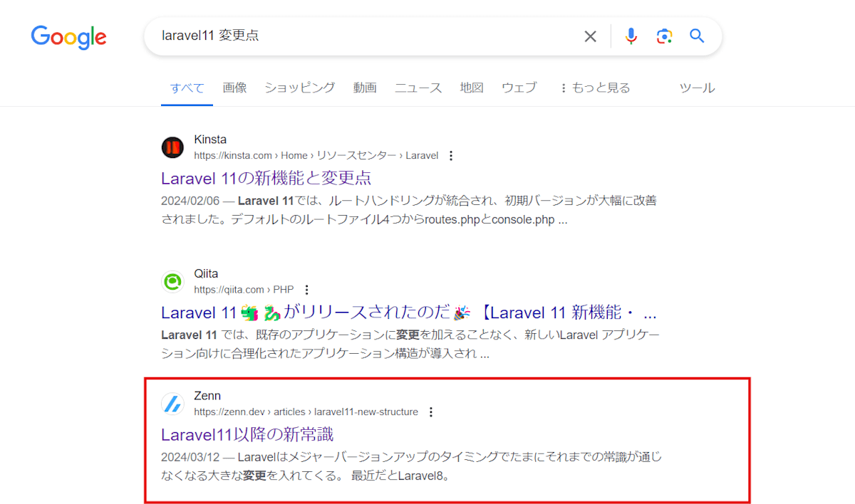Image resolution: width=855 pixels, height=504 pixels.
Task: Click the Zenn site name
Action: tap(207, 396)
